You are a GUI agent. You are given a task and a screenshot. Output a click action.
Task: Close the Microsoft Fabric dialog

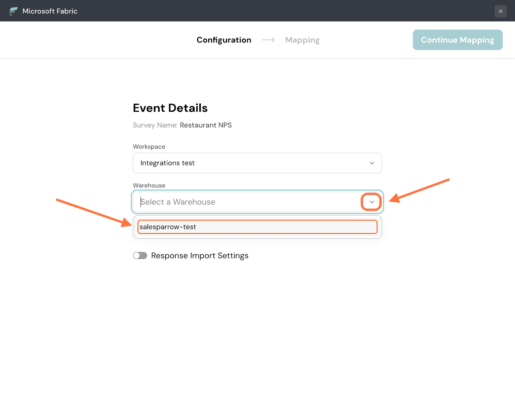point(501,11)
